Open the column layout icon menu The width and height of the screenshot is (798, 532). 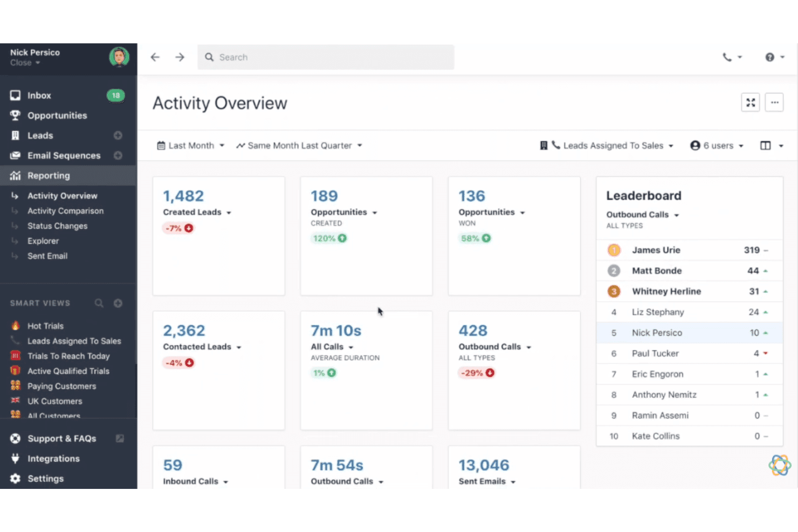772,146
